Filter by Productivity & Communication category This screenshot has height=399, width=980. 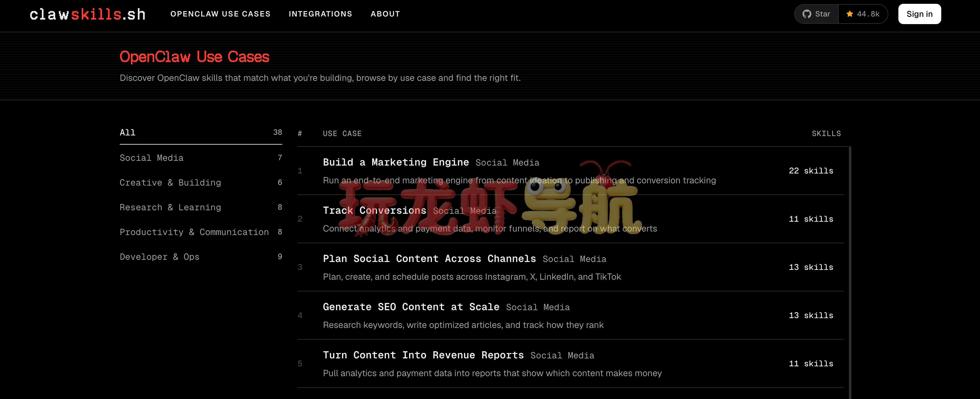201,232
